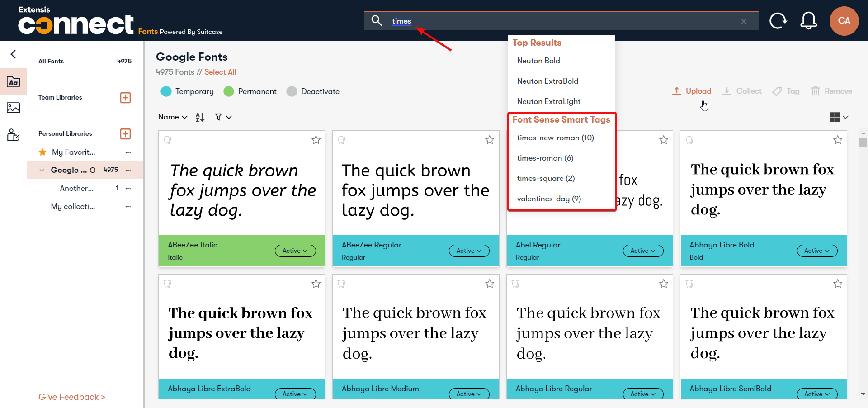Select the ABeeZee Italic card checkbox

(168, 140)
